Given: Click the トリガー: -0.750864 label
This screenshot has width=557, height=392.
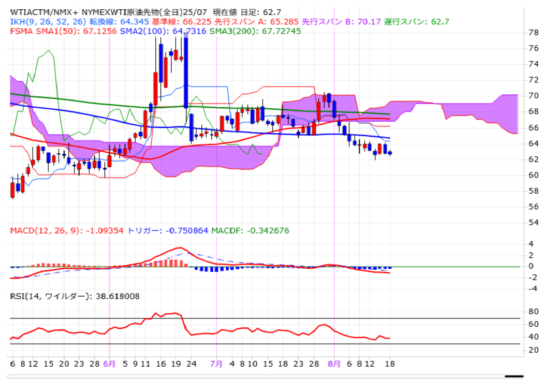Looking at the screenshot, I should pos(167,230).
